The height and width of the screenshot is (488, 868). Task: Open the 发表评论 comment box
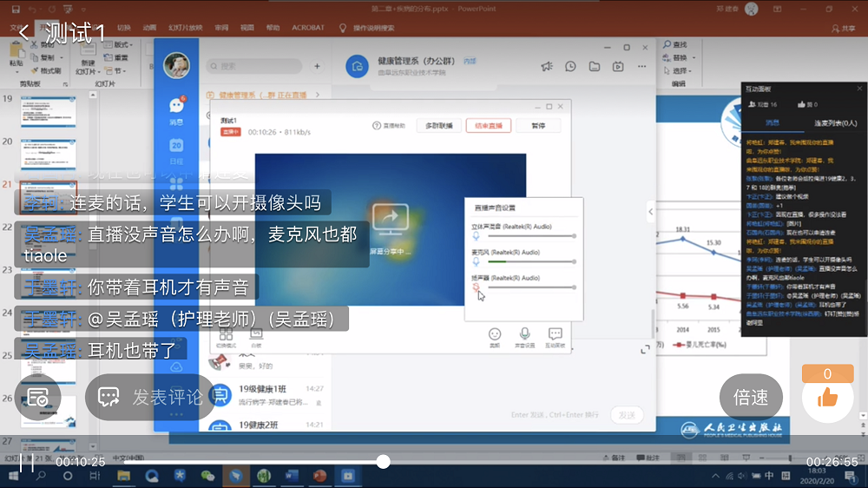[x=150, y=397]
